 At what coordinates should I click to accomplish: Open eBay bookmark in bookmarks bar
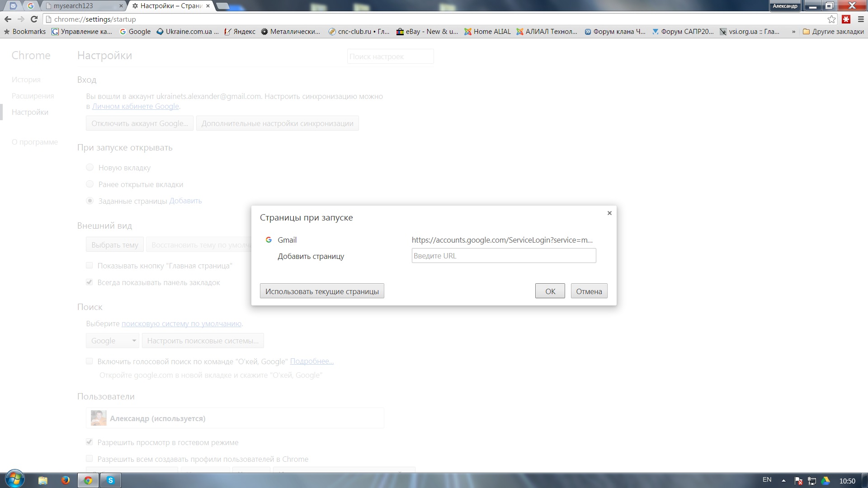[427, 32]
